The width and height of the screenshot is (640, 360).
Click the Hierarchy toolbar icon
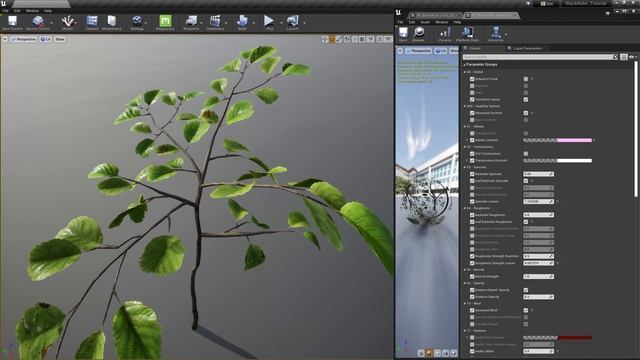tap(496, 34)
